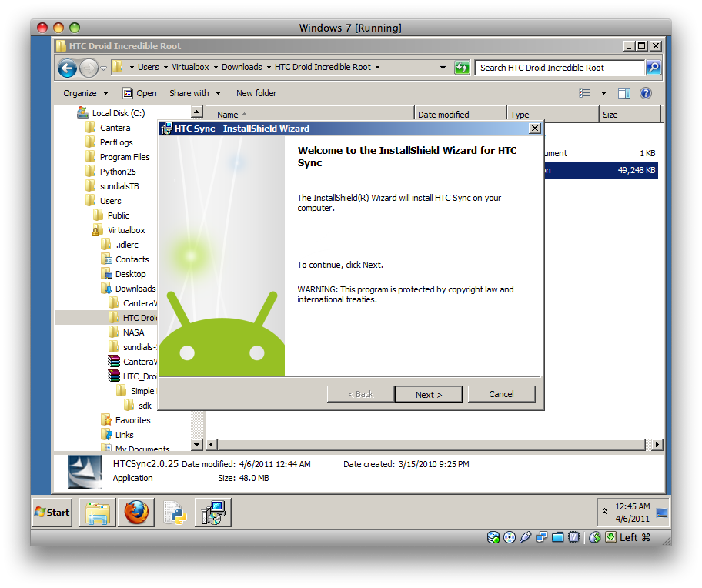Click the taskbar clock showing 12:45 AM
702x588 pixels.
(632, 513)
